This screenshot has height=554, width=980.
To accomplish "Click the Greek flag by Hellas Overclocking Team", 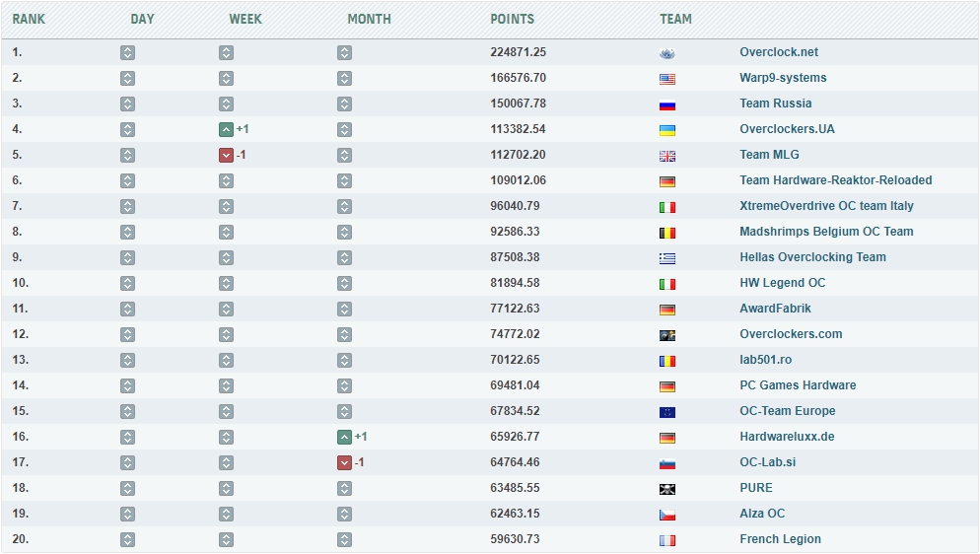I will coord(667,257).
